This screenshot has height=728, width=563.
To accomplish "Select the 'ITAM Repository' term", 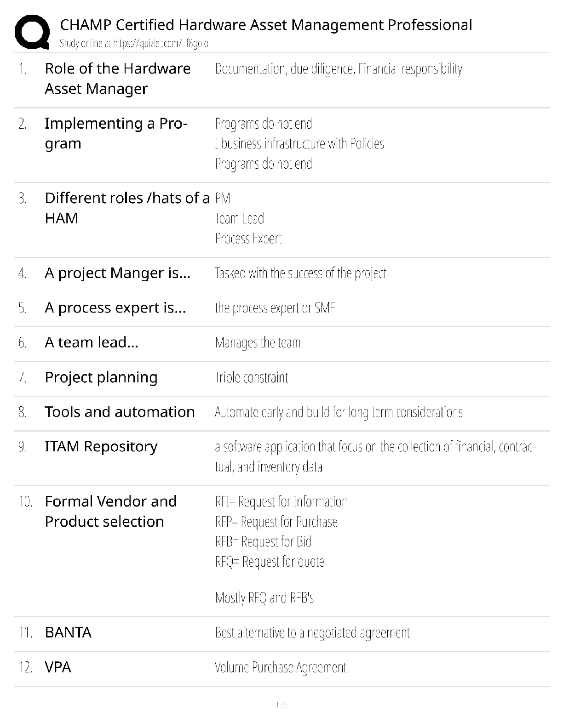I will (101, 446).
